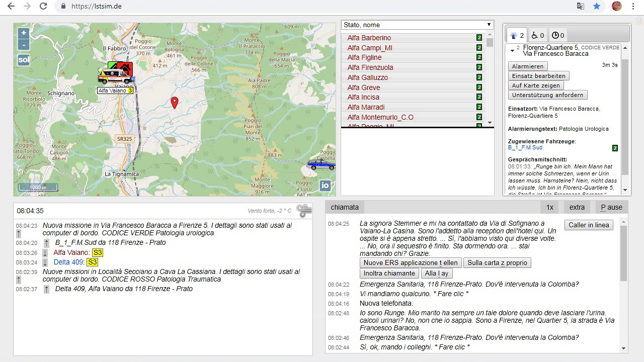Click Inoltra chiamante button

click(x=389, y=273)
